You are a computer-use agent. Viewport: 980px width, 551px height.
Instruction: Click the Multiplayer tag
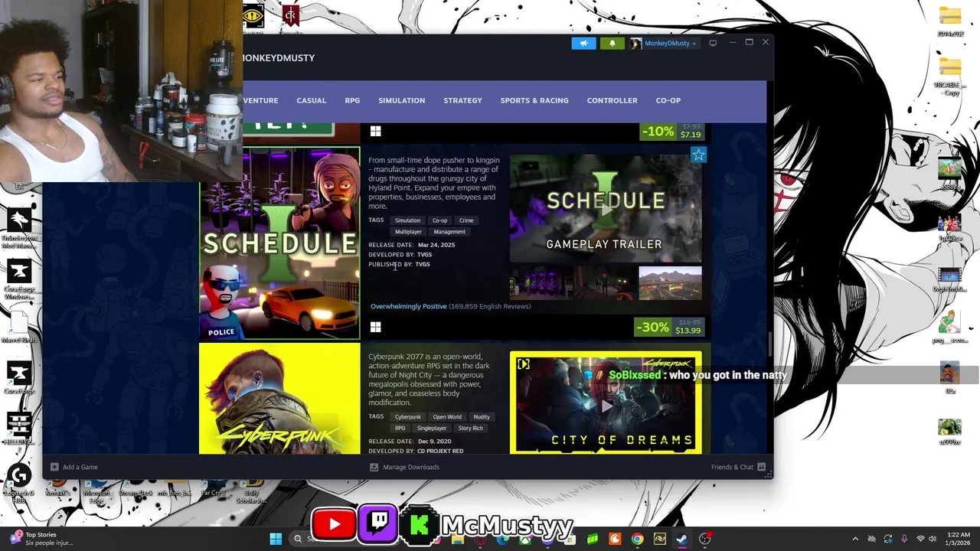click(408, 232)
